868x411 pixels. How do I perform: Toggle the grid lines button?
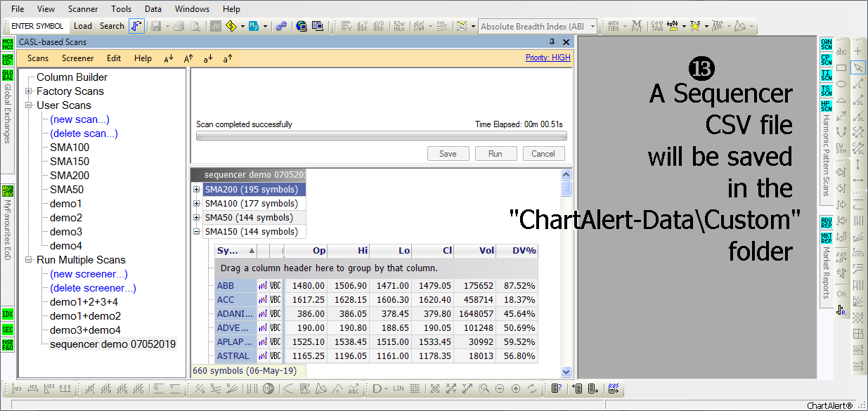[415, 389]
